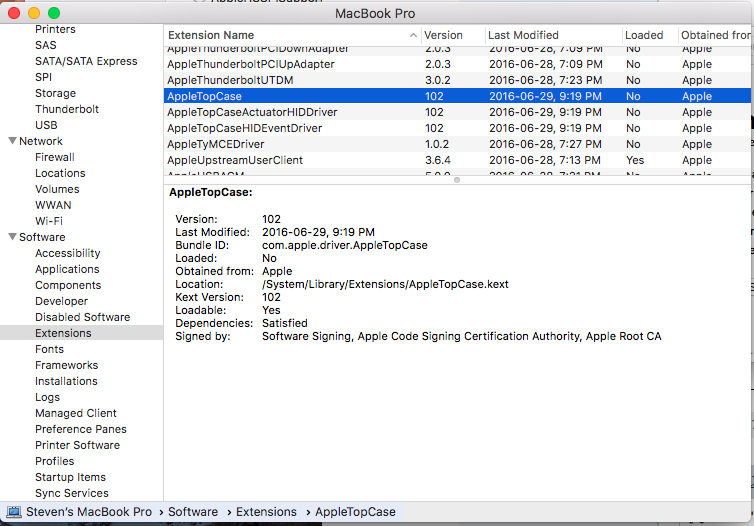The height and width of the screenshot is (526, 754).
Task: Select Thunderbolt in the sidebar
Action: coord(67,109)
